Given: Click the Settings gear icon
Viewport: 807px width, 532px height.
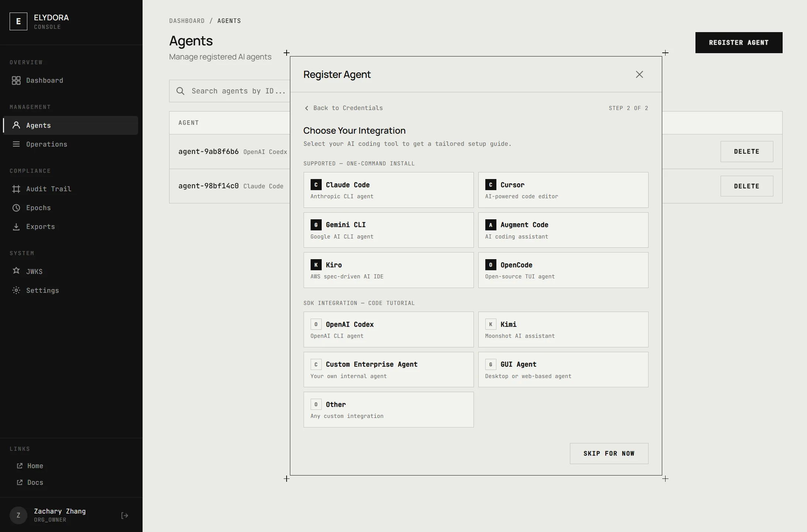Looking at the screenshot, I should point(16,290).
